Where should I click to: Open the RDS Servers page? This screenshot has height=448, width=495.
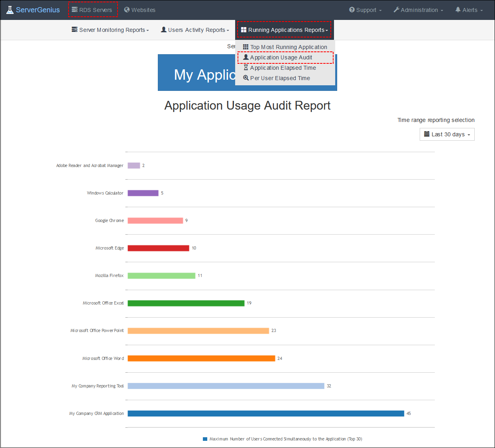(x=93, y=10)
